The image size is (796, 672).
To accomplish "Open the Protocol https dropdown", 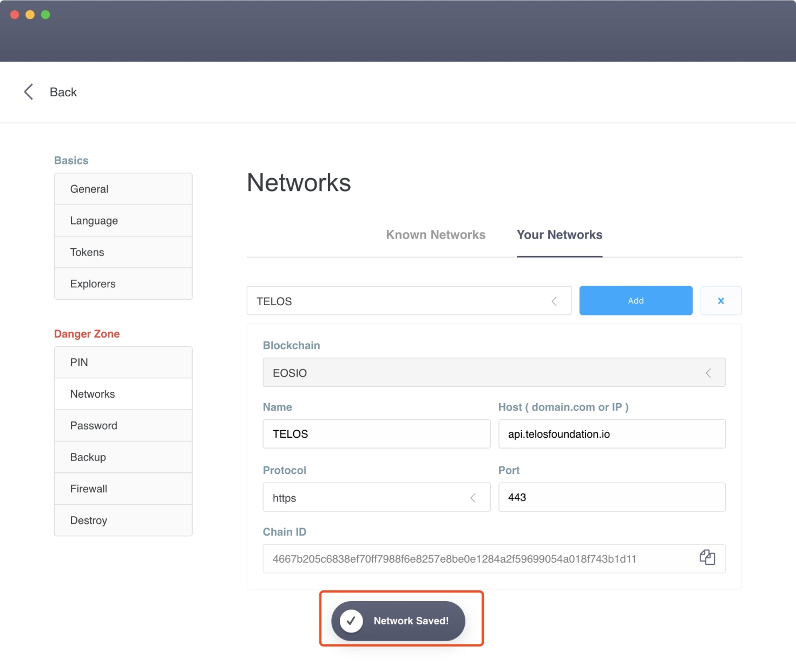I will tap(377, 497).
